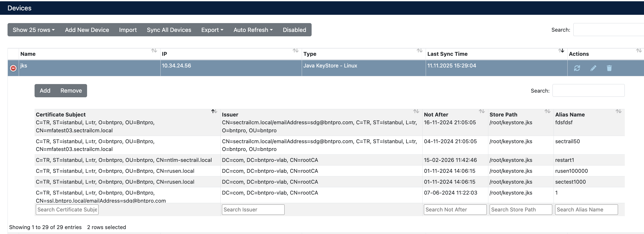644x234 pixels.
Task: Sort certificates by Not After arrows
Action: click(x=482, y=111)
